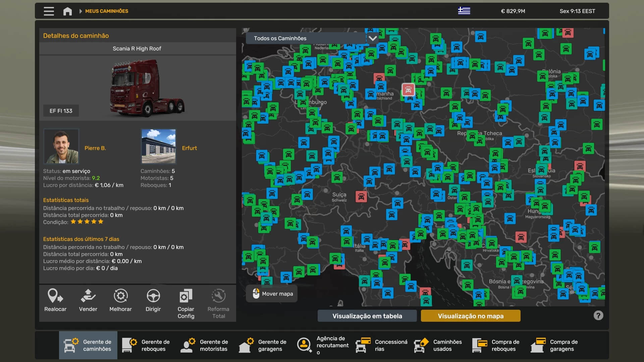This screenshot has height=362, width=644.
Task: Open the Gerente de motoristas tab
Action: 205,345
